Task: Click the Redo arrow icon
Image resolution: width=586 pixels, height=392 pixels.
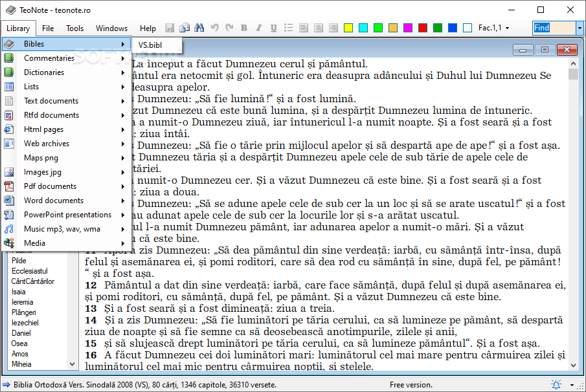Action: 229,28
